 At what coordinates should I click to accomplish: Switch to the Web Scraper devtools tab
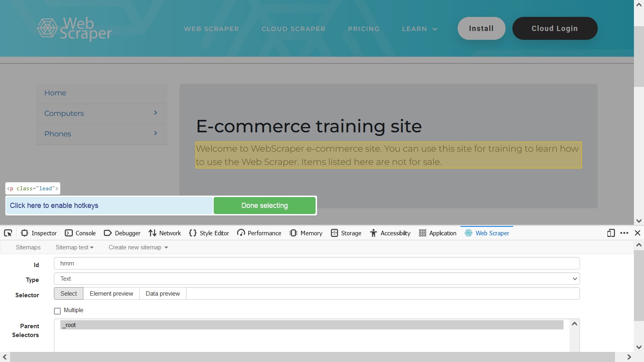point(487,233)
